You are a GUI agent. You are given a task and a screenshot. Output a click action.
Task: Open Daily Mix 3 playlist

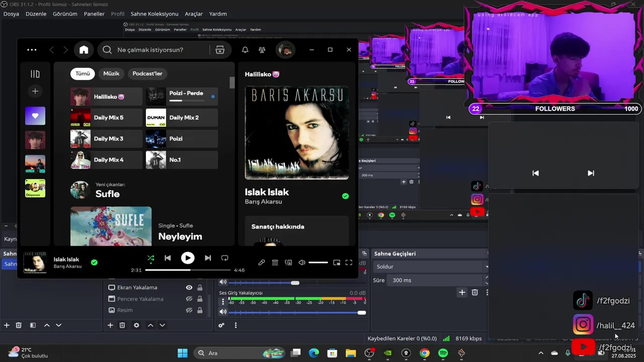tap(106, 139)
